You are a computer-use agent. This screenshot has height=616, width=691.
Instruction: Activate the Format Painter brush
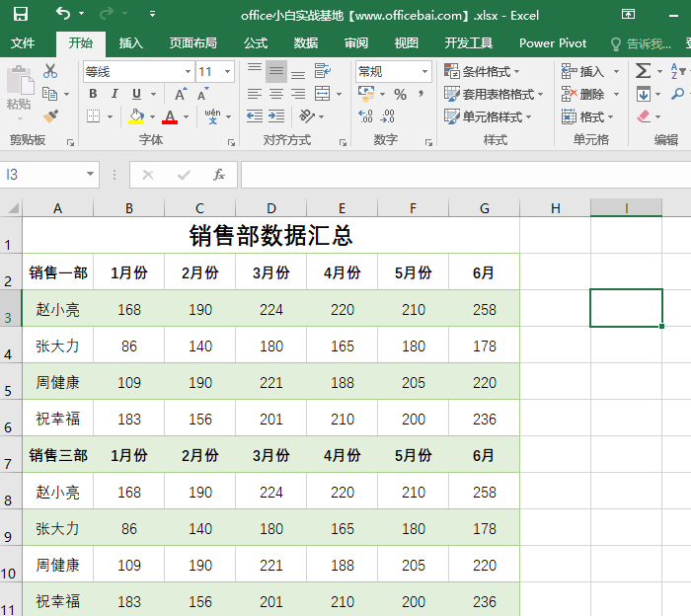(x=50, y=116)
